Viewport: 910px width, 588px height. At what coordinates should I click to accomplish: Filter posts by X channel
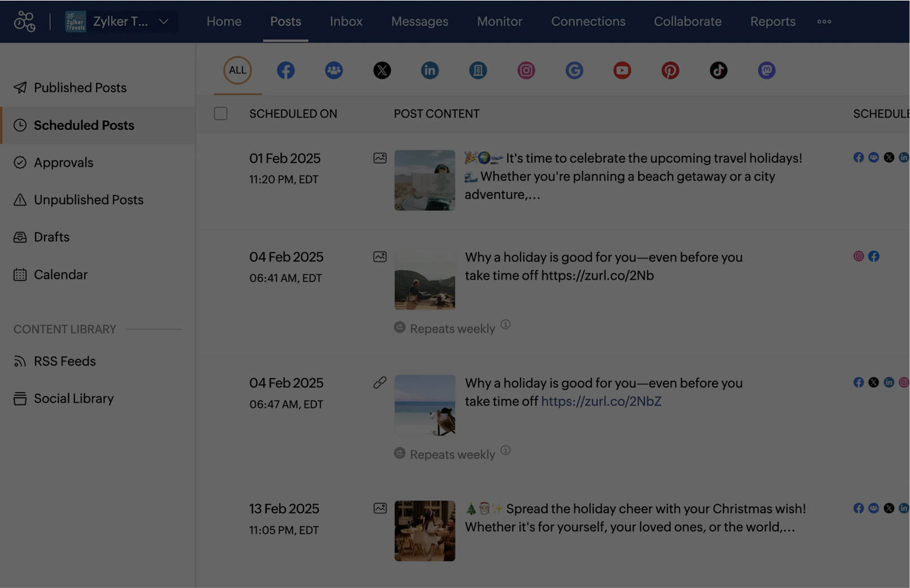[x=382, y=71]
